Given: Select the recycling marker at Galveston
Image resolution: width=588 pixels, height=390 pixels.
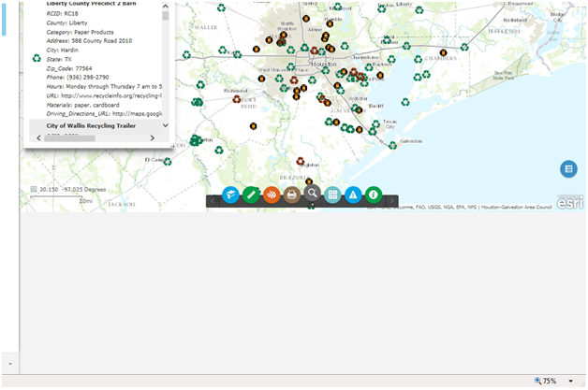Looking at the screenshot, I should click(392, 145).
